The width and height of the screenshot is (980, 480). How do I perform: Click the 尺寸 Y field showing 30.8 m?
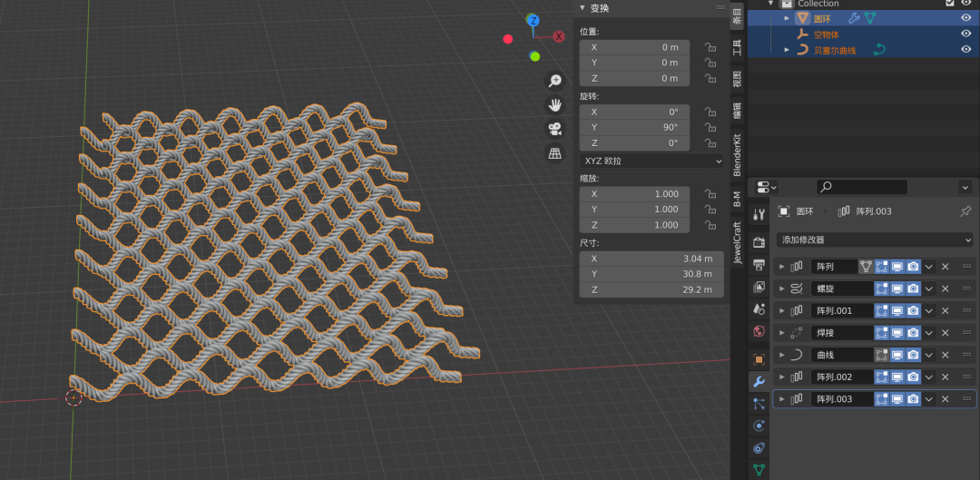pyautogui.click(x=652, y=274)
